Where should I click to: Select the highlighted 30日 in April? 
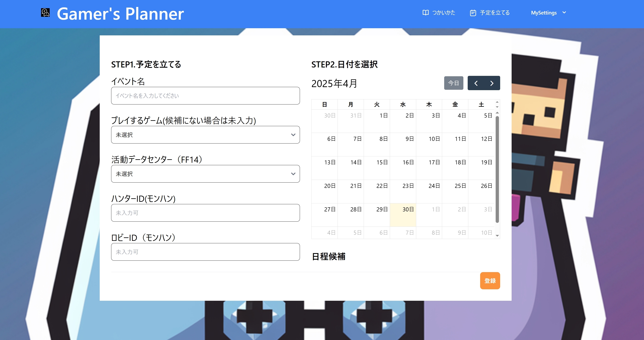(403, 215)
